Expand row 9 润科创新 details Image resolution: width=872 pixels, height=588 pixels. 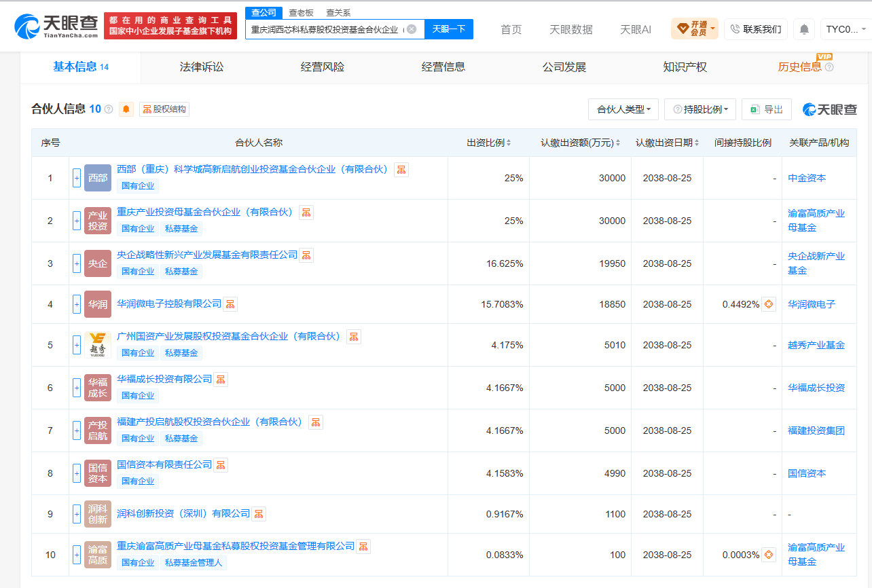pyautogui.click(x=77, y=514)
